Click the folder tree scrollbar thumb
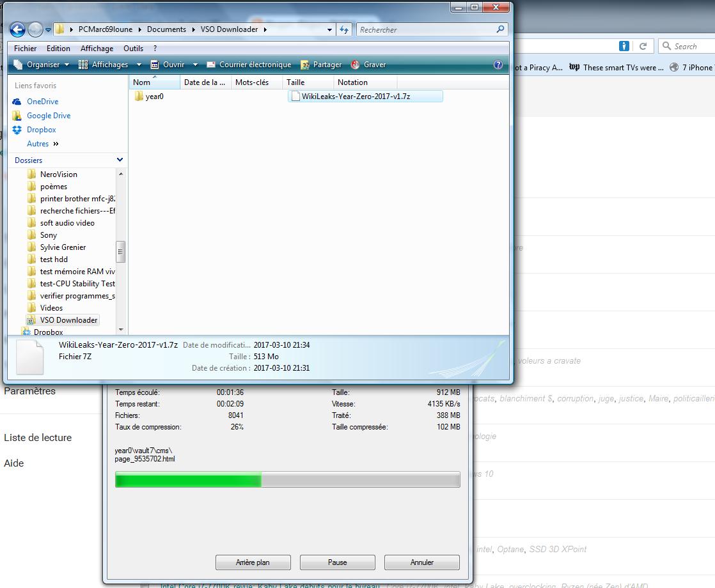This screenshot has height=588, width=715. (121, 252)
